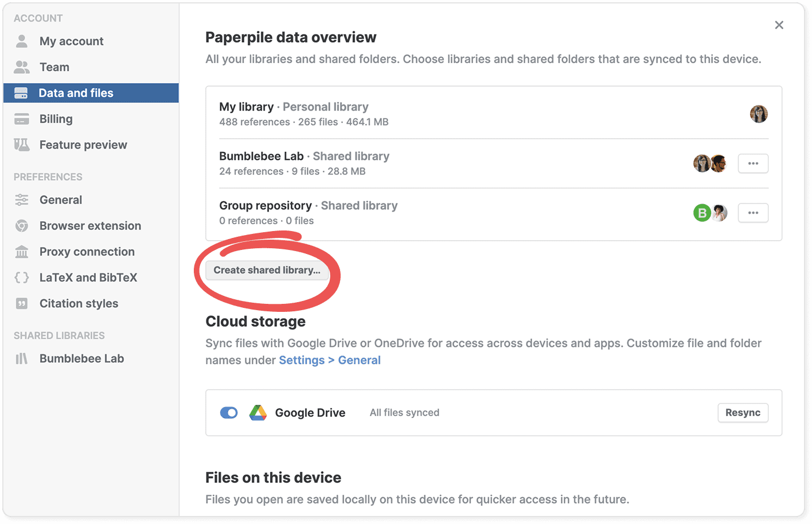Image resolution: width=812 pixels, height=524 pixels.
Task: Click My library owner avatar
Action: [x=759, y=114]
